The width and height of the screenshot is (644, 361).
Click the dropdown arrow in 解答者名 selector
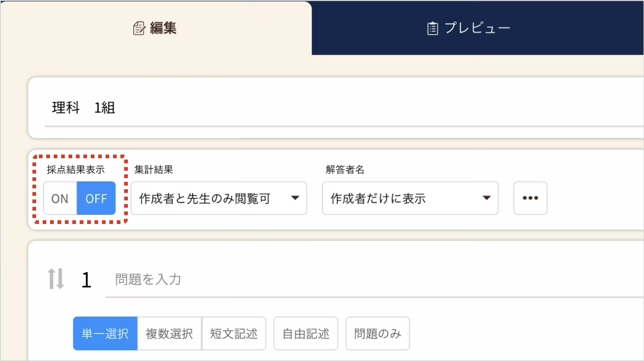point(486,198)
